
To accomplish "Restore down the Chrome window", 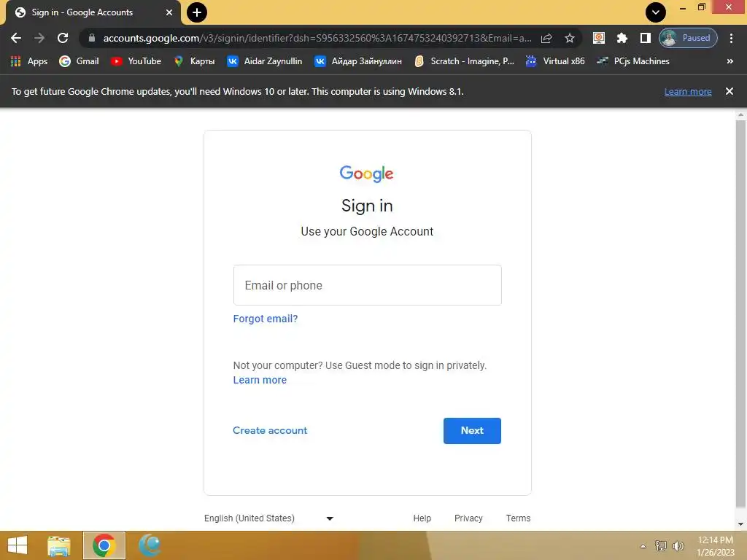I will point(701,7).
